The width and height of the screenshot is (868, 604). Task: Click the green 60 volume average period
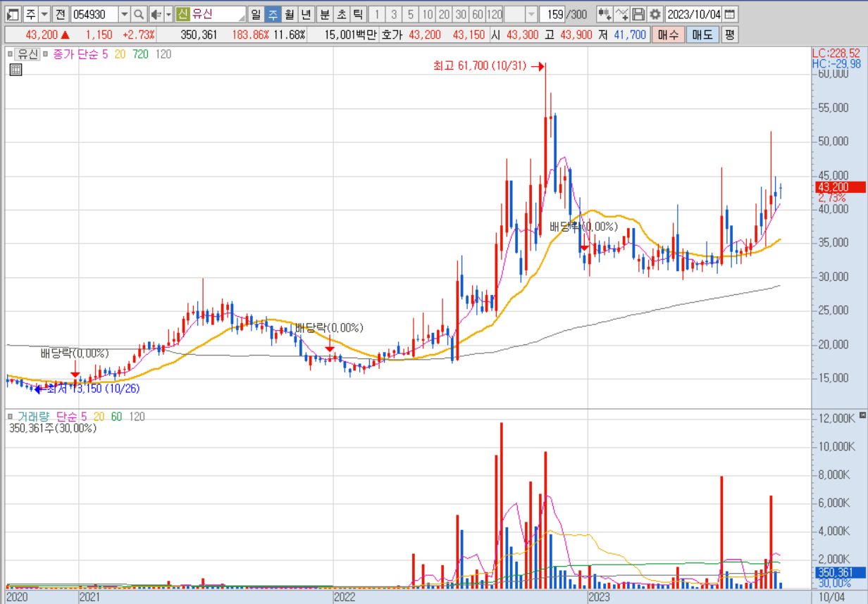click(x=116, y=416)
